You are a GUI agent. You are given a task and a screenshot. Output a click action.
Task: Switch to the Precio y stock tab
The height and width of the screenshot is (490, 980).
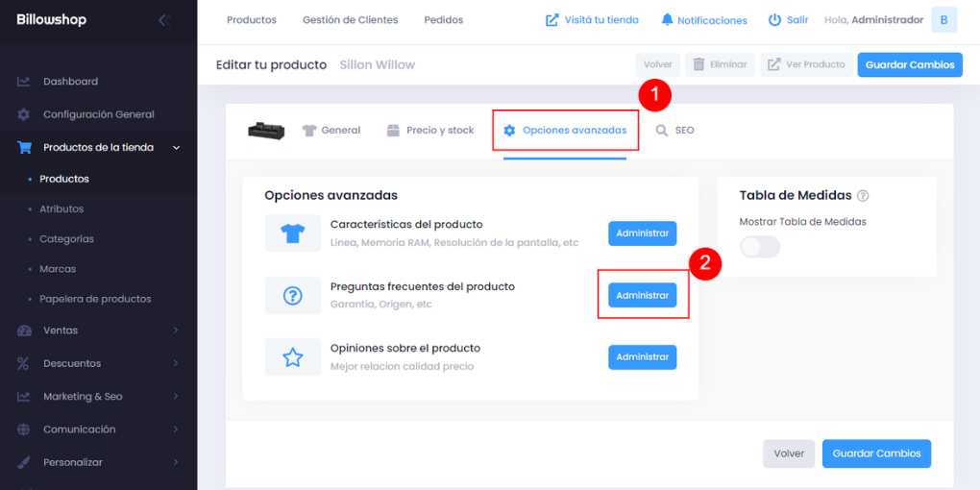[x=430, y=131]
